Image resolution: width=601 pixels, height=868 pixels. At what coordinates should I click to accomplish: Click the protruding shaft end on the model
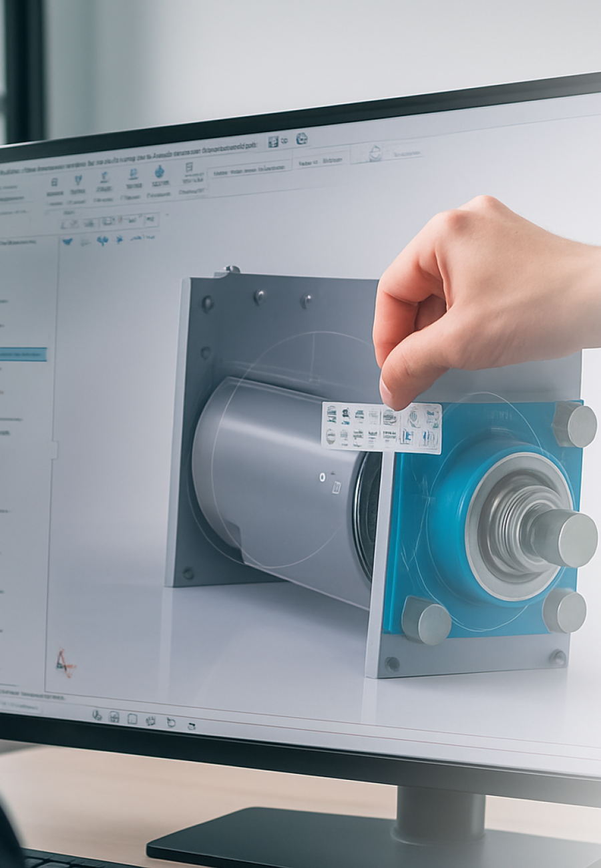click(567, 538)
